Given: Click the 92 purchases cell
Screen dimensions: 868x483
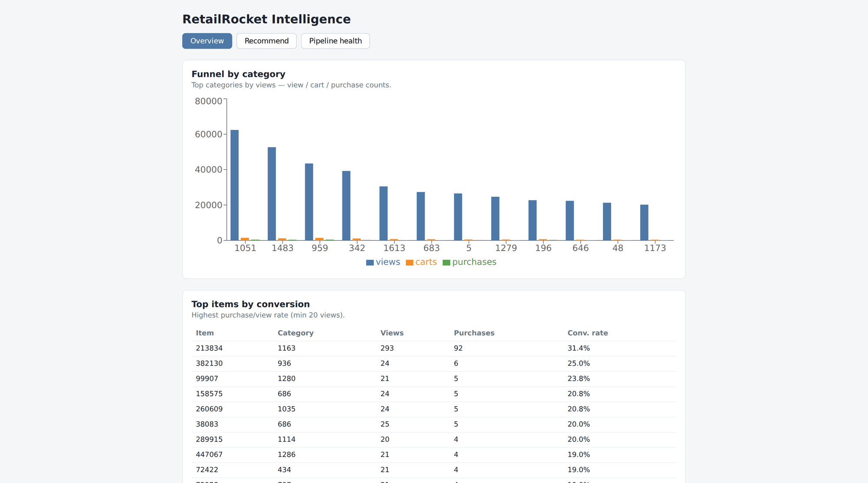Looking at the screenshot, I should point(458,348).
